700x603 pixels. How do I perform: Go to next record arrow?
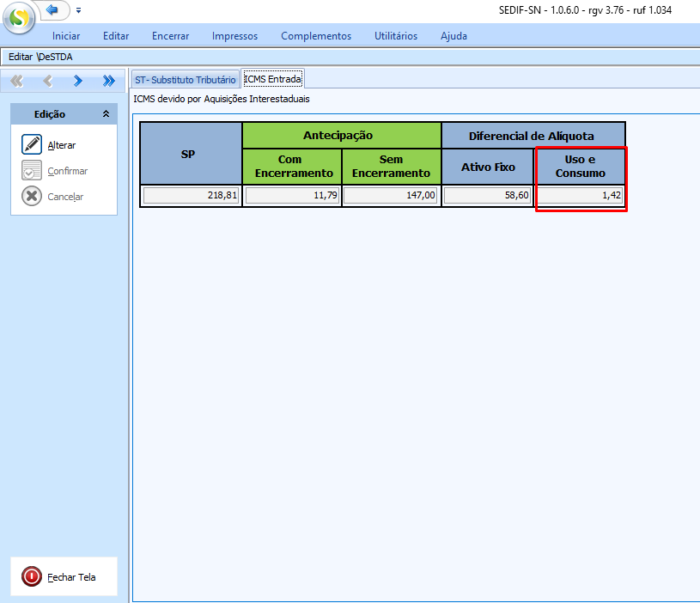point(78,81)
